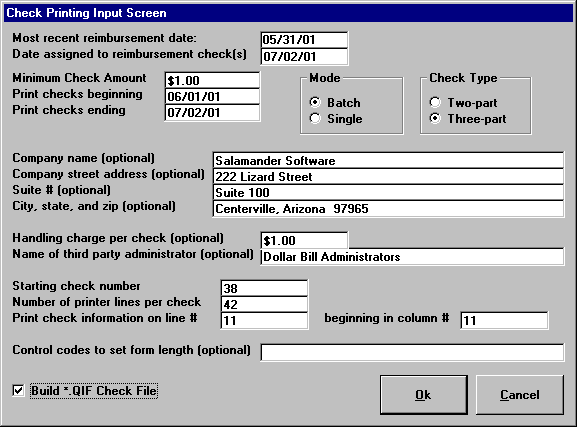The width and height of the screenshot is (577, 427).
Task: Click the Starting check number field
Action: coord(264,288)
